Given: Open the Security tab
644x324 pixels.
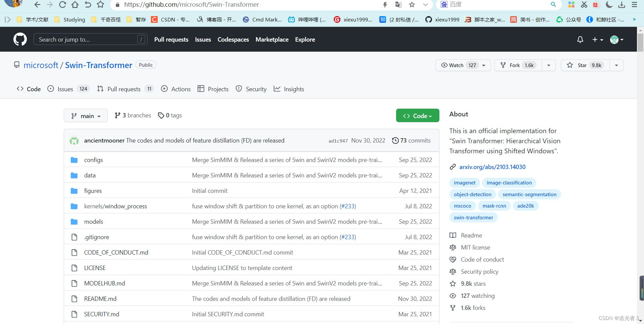Looking at the screenshot, I should click(x=251, y=89).
